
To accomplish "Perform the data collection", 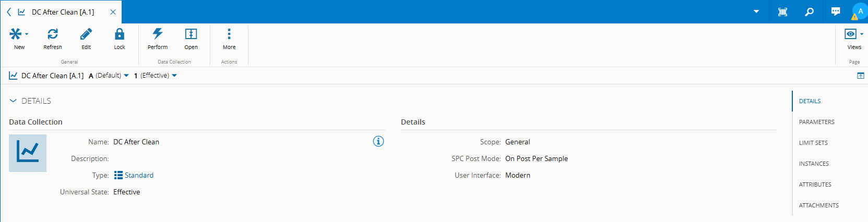I will pyautogui.click(x=158, y=34).
